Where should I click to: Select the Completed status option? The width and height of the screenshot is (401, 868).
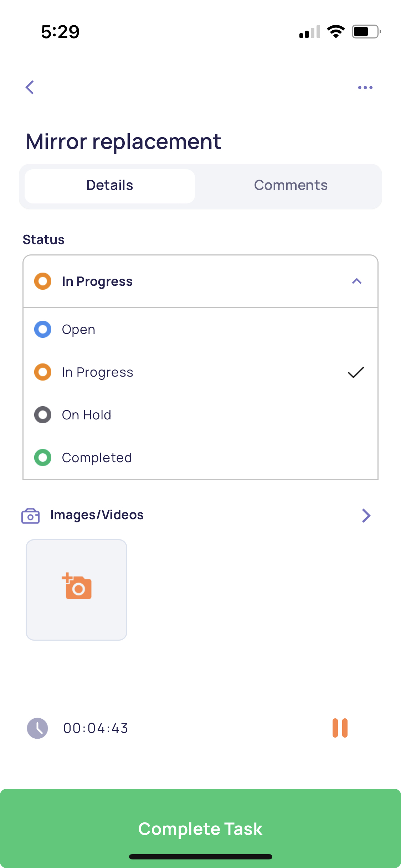[x=200, y=458]
